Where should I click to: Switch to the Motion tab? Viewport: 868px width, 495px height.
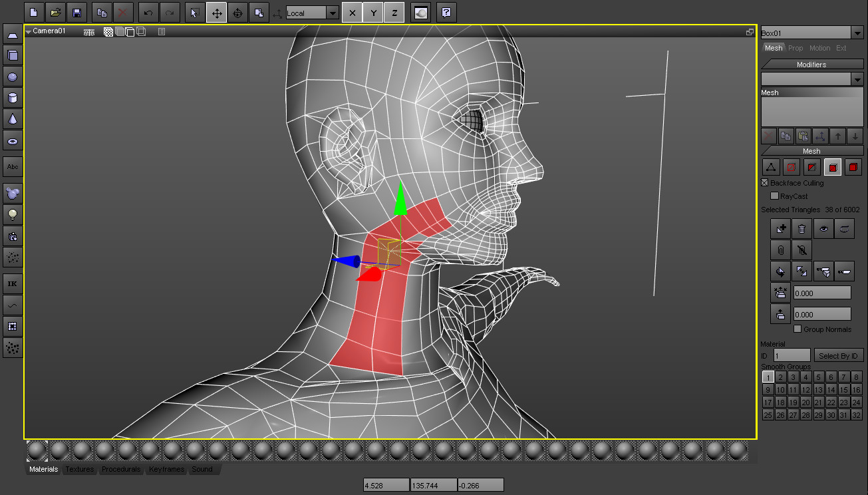coord(819,48)
